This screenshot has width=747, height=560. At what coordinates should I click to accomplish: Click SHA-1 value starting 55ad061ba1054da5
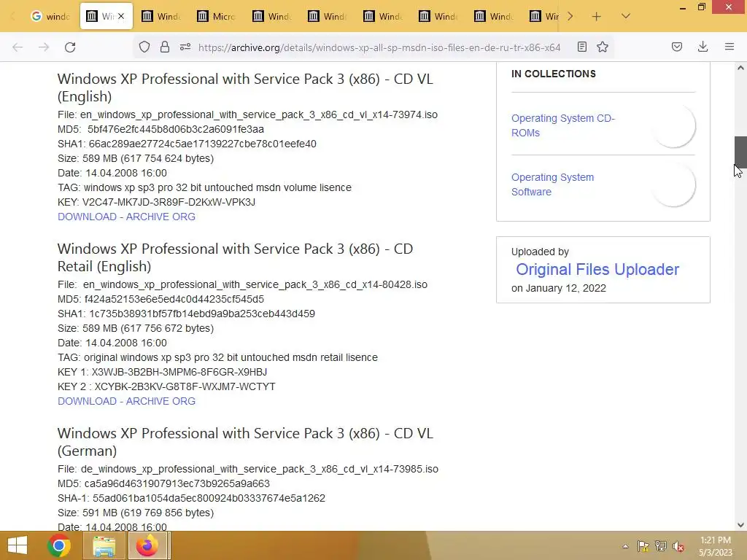pyautogui.click(x=209, y=498)
